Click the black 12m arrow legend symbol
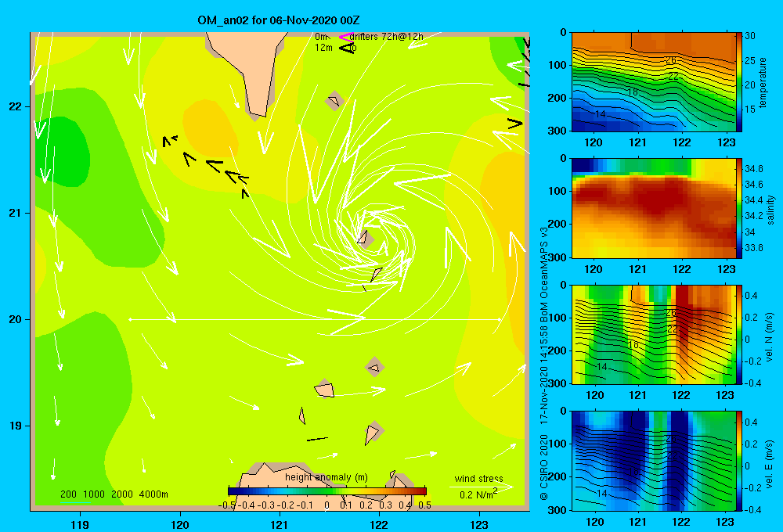 [347, 48]
